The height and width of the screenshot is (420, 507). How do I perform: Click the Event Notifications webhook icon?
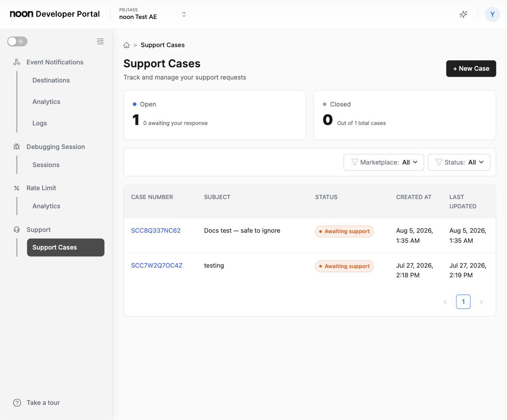[17, 62]
